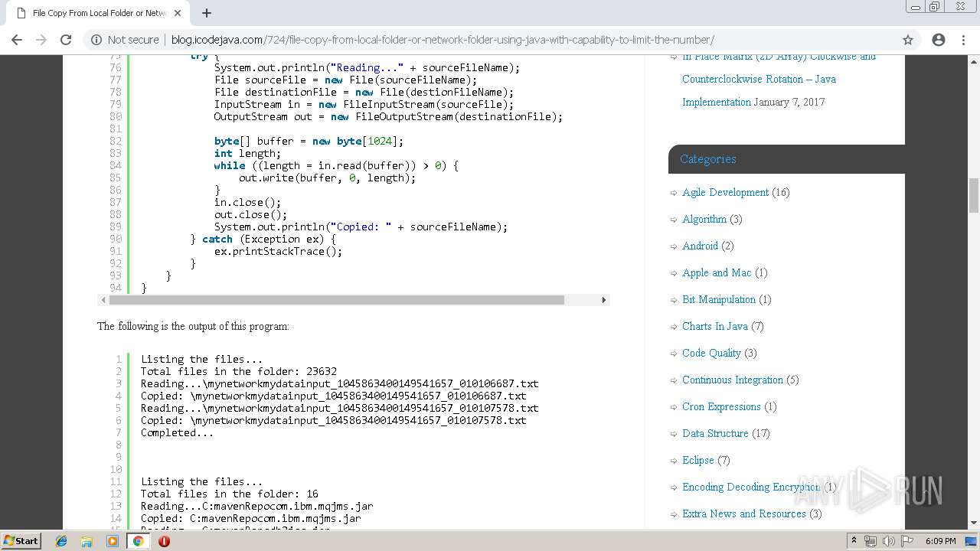This screenshot has height=551, width=980.
Task: Click code line 'byte[] buffer = new byte[1024];'
Action: (309, 141)
